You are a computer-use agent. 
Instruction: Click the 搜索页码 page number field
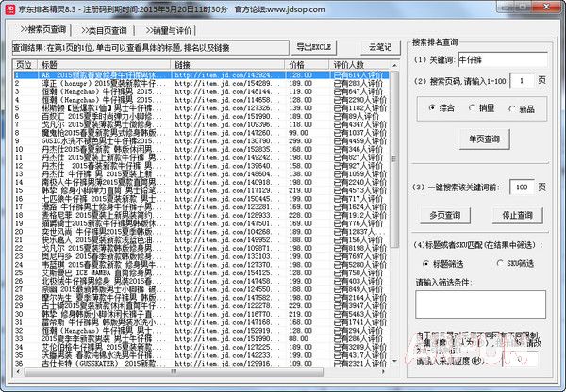(x=522, y=81)
